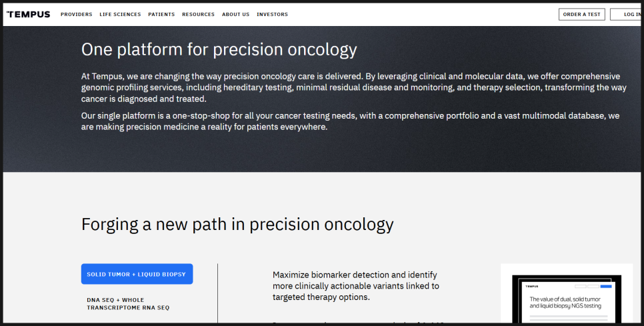Click the 'Forging a new path' heading
This screenshot has height=326, width=644.
click(x=237, y=224)
